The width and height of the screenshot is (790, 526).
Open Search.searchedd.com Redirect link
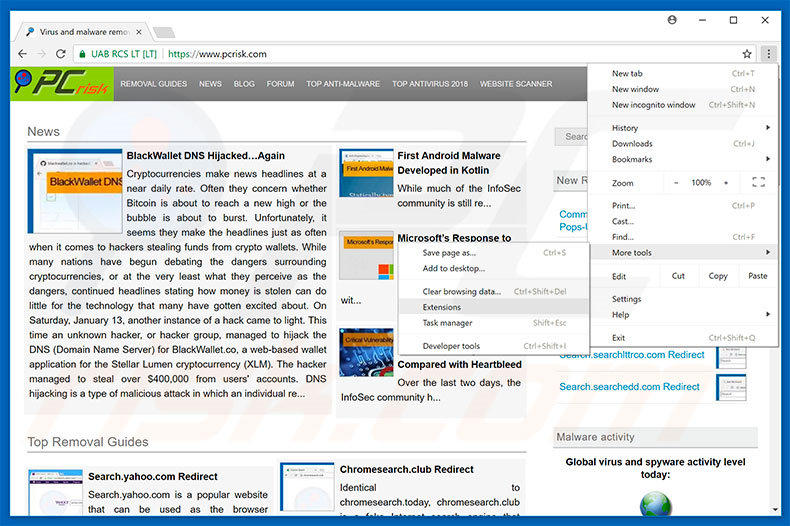click(629, 386)
